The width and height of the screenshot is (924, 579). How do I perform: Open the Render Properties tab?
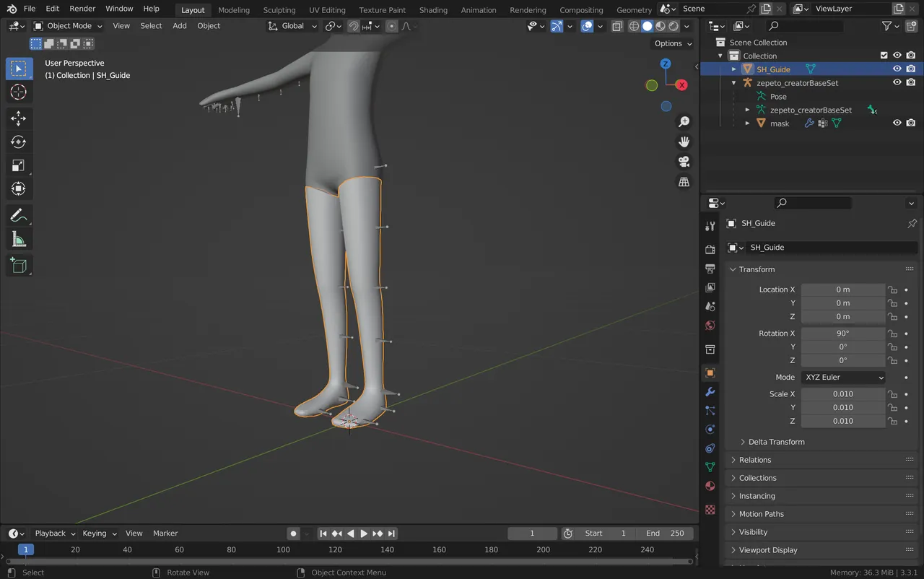click(x=710, y=249)
